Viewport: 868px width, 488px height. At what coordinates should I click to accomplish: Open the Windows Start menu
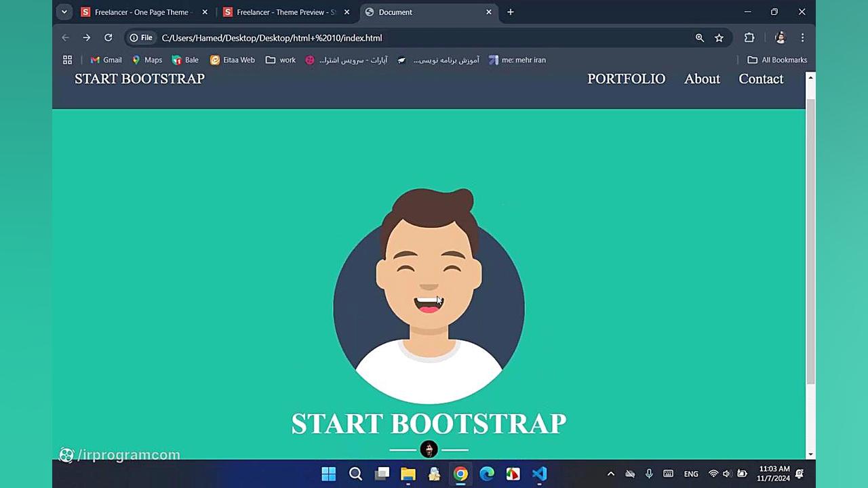329,474
